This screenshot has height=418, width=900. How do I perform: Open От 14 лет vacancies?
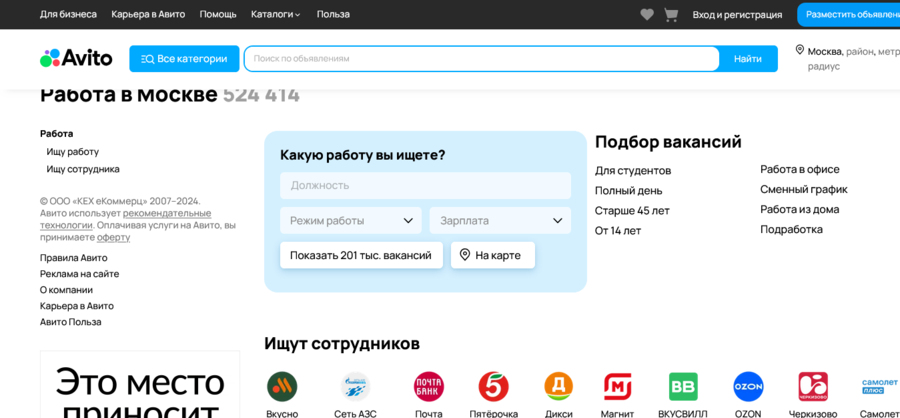coord(618,231)
